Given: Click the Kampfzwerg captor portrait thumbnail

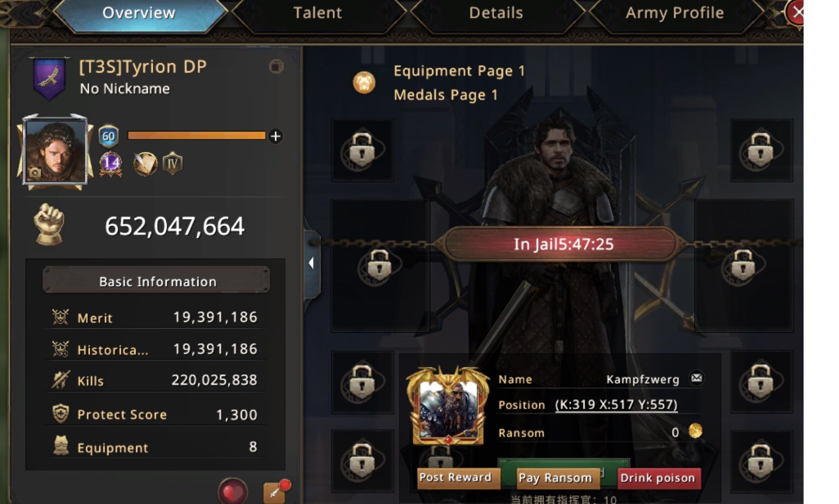Looking at the screenshot, I should tap(449, 405).
